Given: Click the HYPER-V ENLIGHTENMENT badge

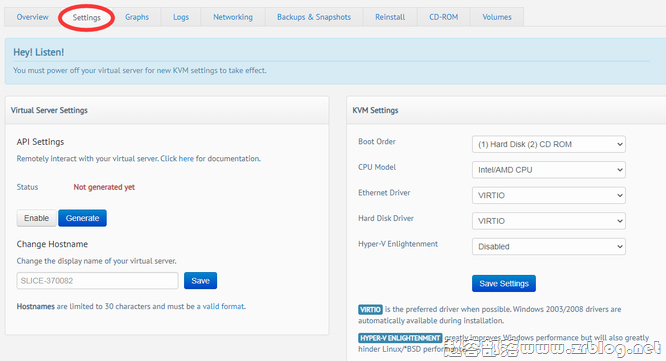Looking at the screenshot, I should (400, 338).
